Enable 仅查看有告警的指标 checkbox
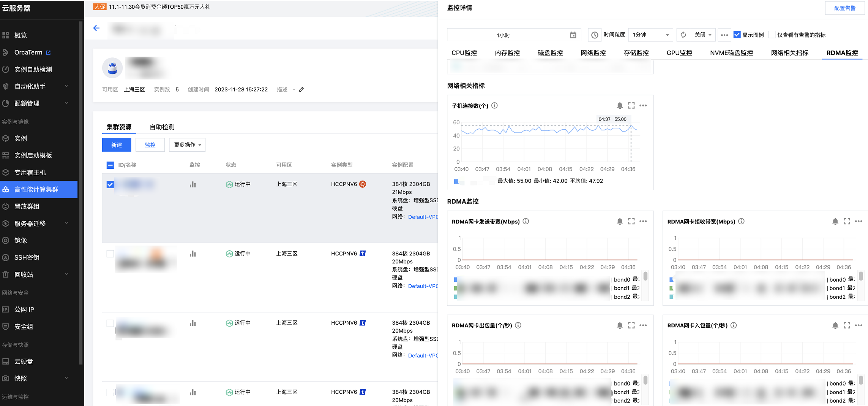 [x=772, y=35]
